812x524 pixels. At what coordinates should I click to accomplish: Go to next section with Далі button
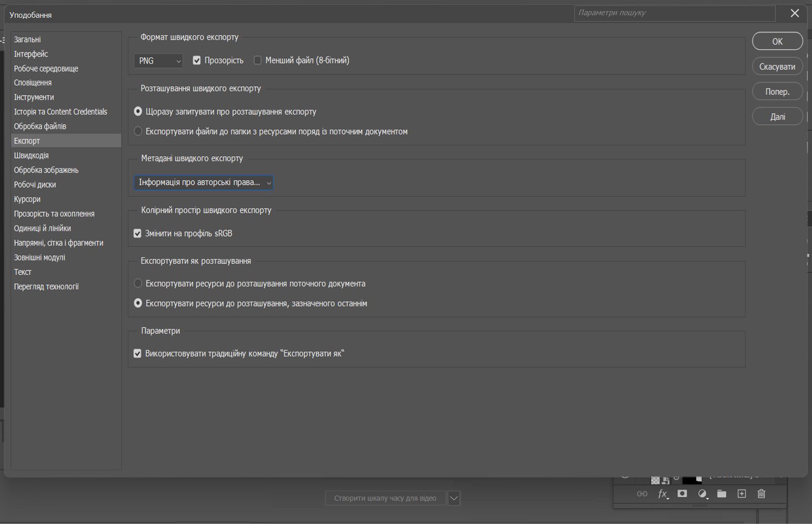pos(777,117)
